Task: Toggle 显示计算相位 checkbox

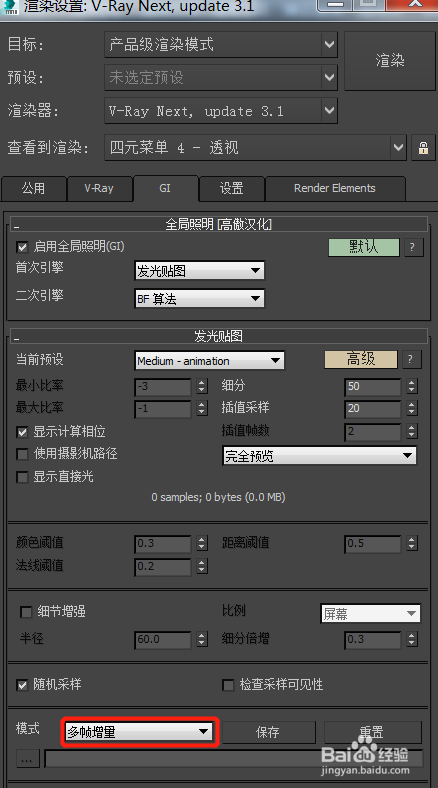Action: point(22,432)
